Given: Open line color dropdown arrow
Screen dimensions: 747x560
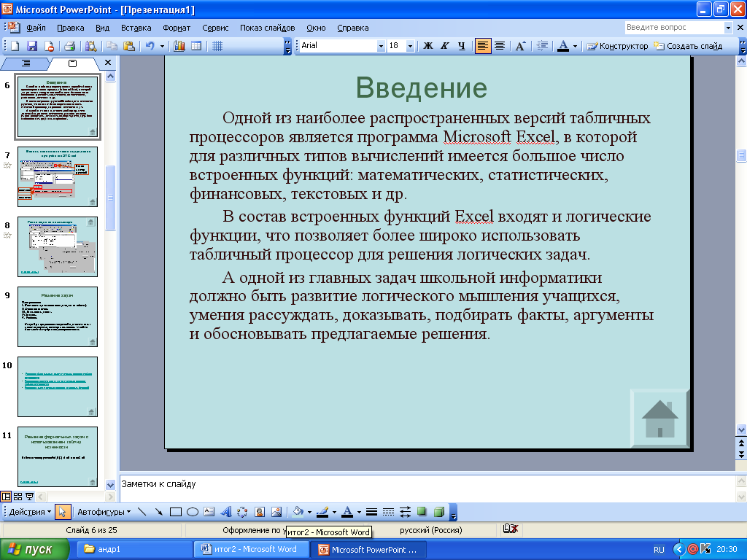Looking at the screenshot, I should 334,512.
